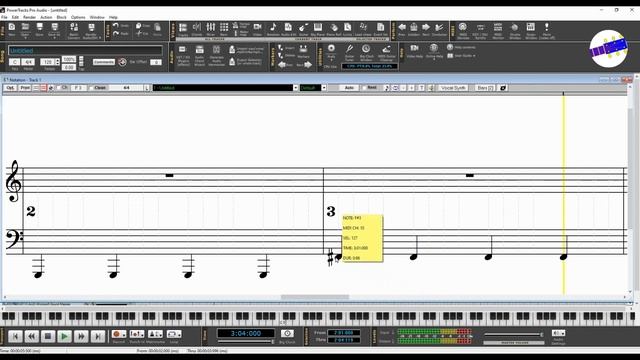Screen dimensions: 640x360
Task: Click the Stop transport button
Action: (x=48, y=336)
